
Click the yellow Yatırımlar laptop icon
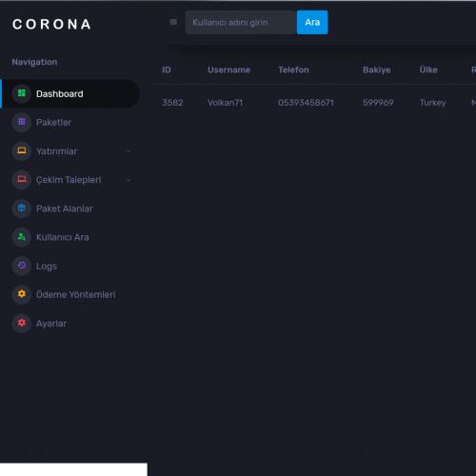coord(22,150)
